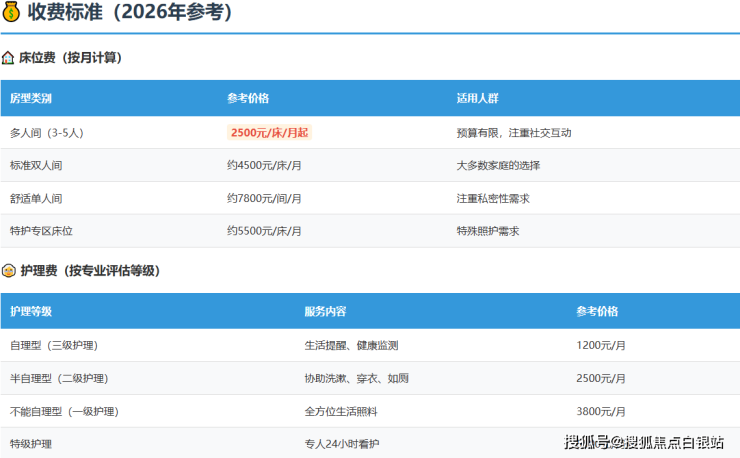This screenshot has width=740, height=458.
Task: Click the house icon next to 床位费
Action: pyautogui.click(x=9, y=58)
